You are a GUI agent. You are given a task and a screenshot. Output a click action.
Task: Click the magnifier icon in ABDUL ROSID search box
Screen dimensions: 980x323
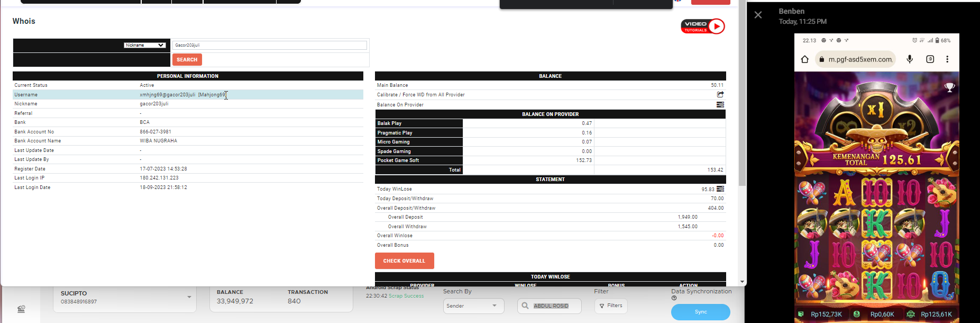(525, 306)
